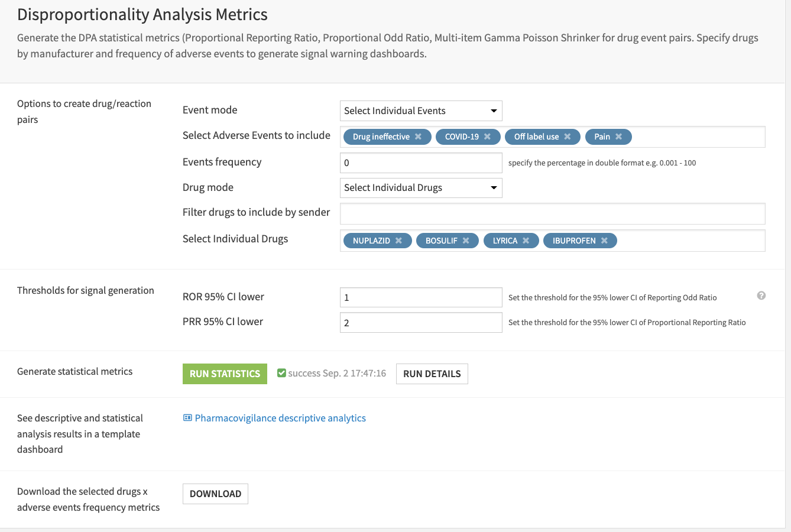Viewport: 791px width, 532px height.
Task: Open Pharmacovigilance descriptive analytics
Action: 280,418
